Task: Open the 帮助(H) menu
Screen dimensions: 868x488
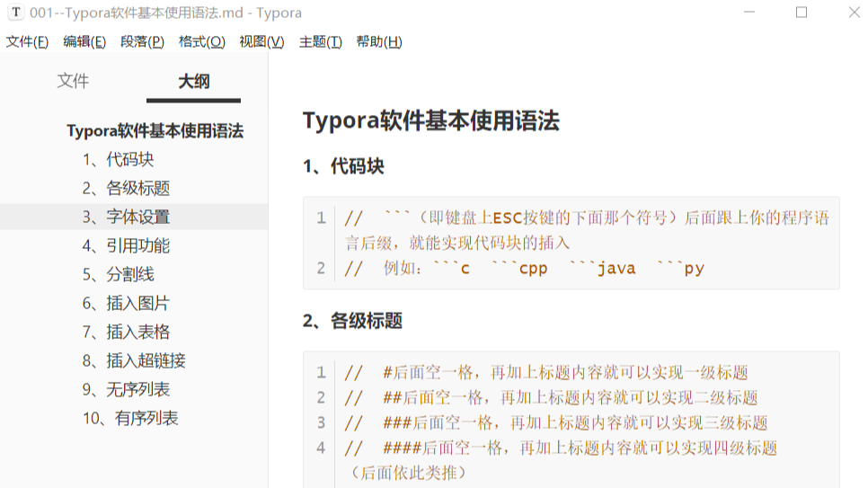Action: (x=379, y=42)
